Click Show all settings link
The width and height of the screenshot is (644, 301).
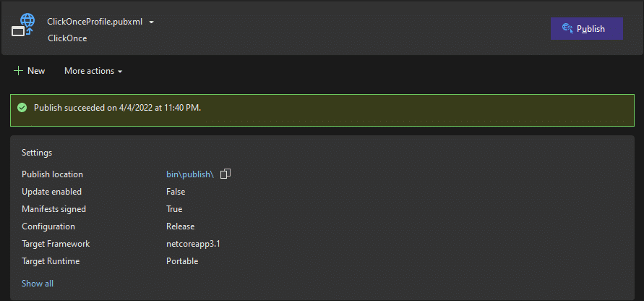(38, 284)
